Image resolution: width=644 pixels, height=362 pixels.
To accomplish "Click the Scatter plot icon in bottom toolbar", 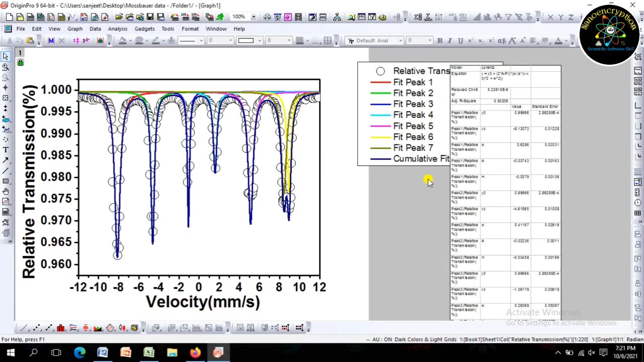I will tap(36, 328).
